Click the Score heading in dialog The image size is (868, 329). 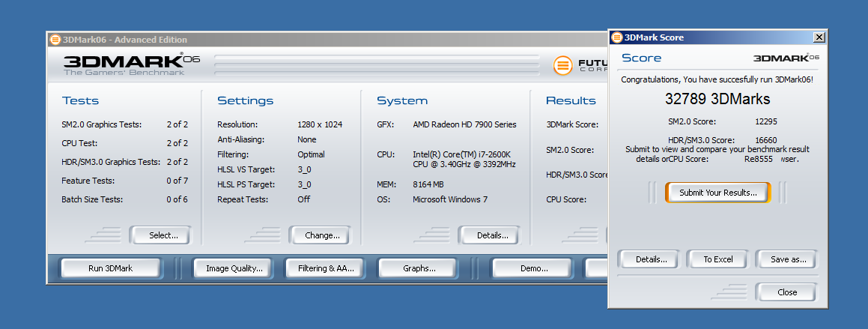pos(642,58)
